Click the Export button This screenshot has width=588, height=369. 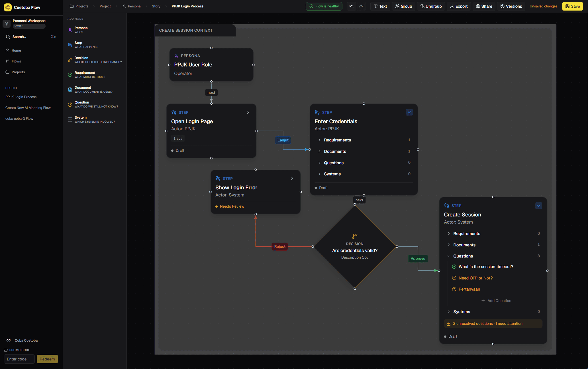click(x=459, y=6)
